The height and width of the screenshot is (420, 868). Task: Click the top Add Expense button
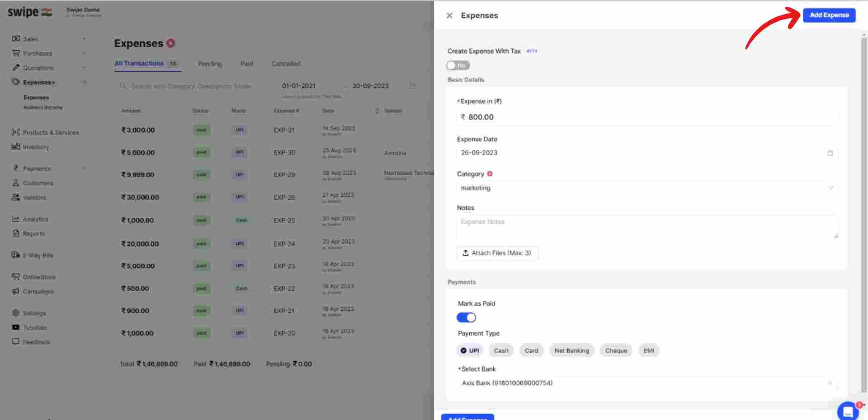pos(829,15)
